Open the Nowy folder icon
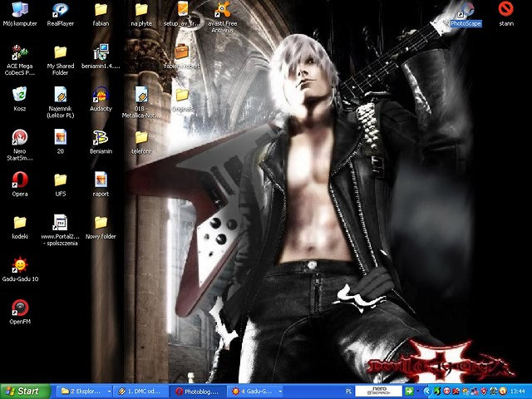 tap(101, 227)
